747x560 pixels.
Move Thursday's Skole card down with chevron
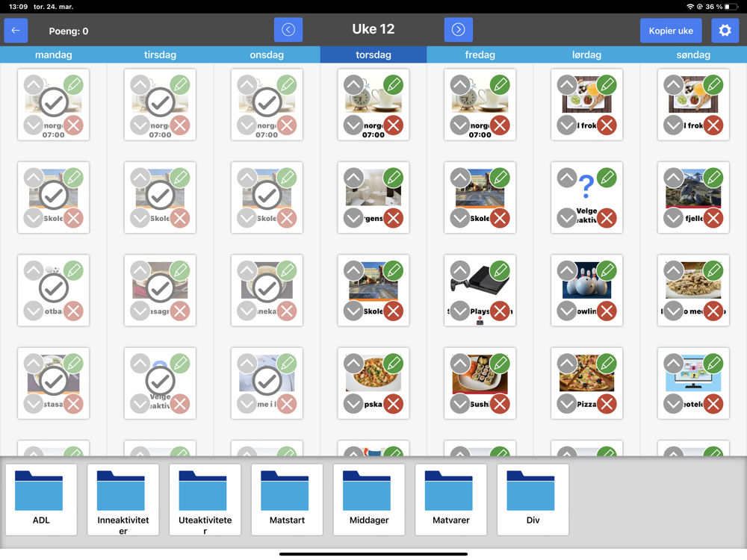353,311
